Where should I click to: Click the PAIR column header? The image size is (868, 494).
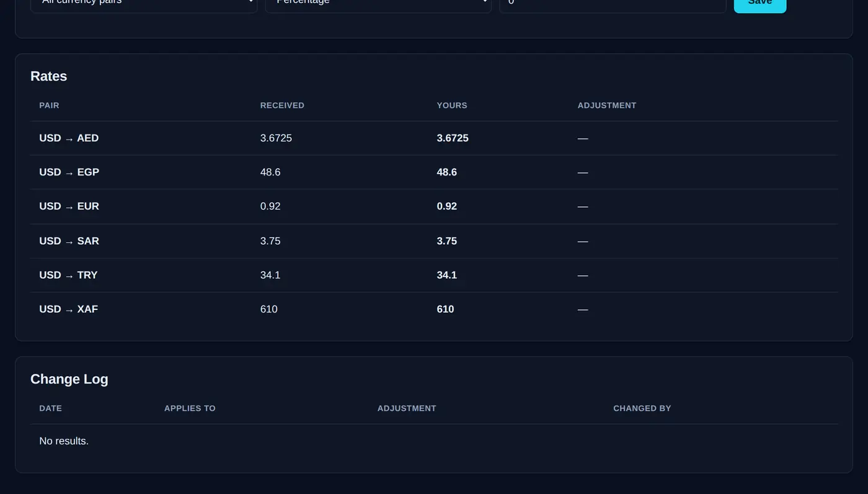point(49,105)
